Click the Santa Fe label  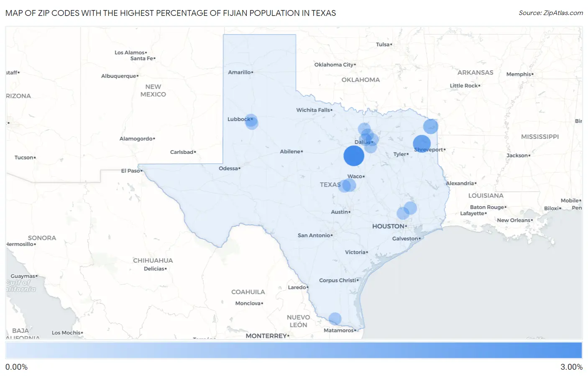point(142,59)
